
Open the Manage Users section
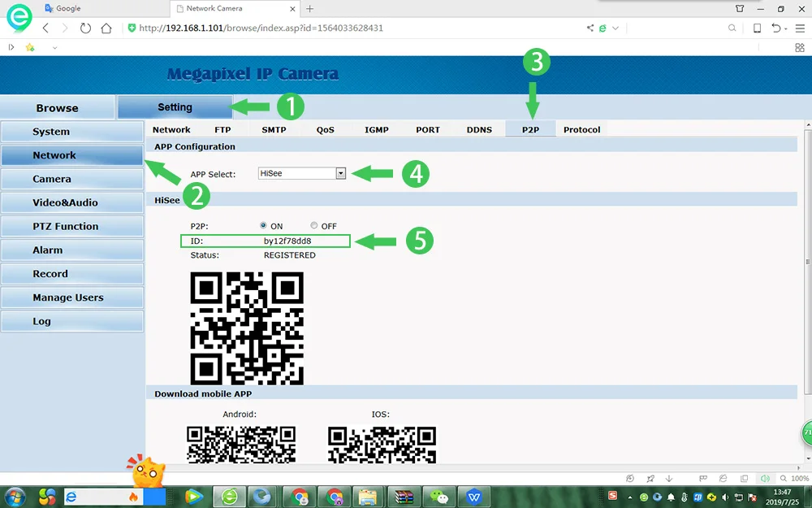coord(72,297)
